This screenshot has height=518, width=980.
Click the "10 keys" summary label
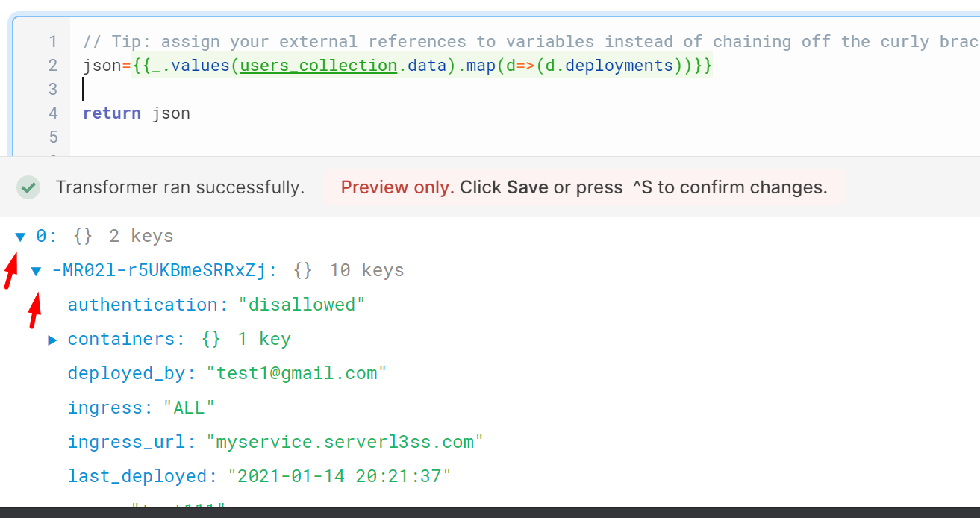click(x=366, y=270)
